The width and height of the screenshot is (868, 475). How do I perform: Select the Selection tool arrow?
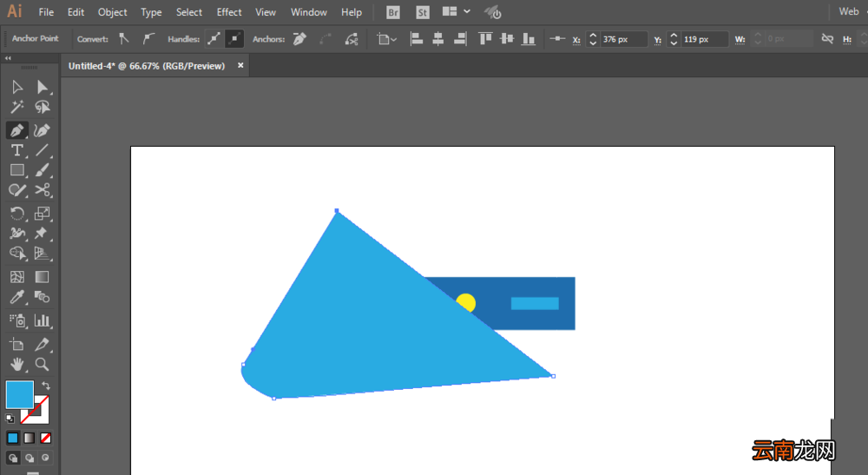[x=17, y=87]
